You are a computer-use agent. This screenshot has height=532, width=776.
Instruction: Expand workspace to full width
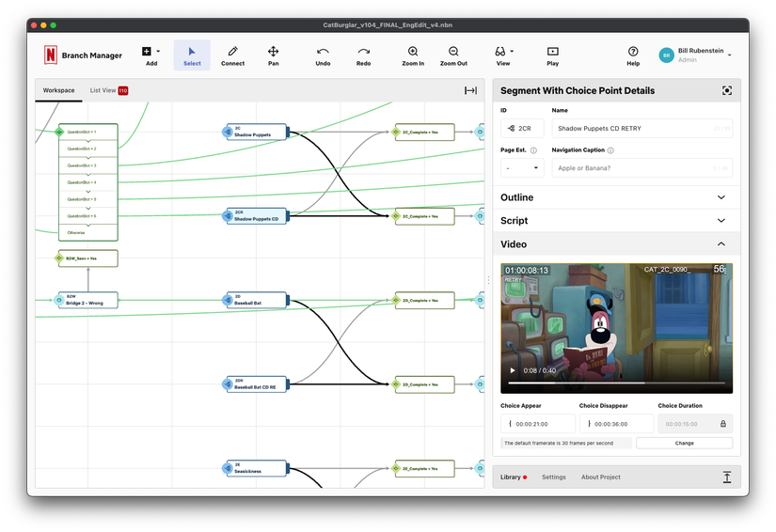click(x=470, y=90)
